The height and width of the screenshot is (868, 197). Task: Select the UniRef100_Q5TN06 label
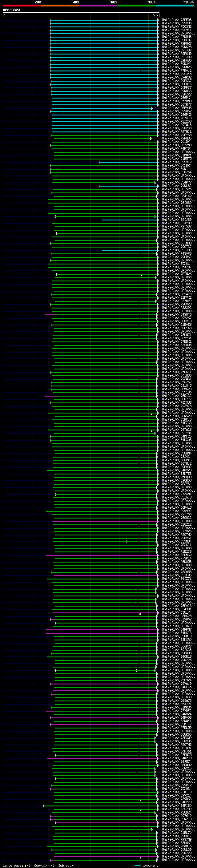[177, 274]
